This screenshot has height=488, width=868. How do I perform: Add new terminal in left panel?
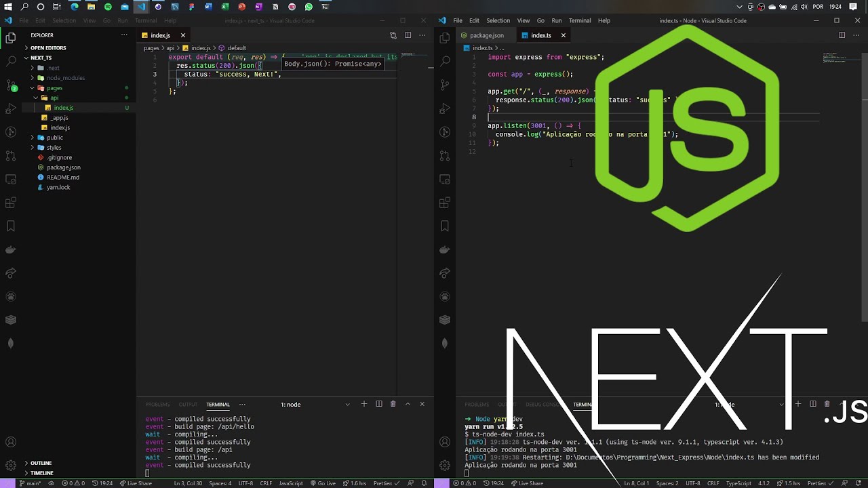(x=364, y=404)
